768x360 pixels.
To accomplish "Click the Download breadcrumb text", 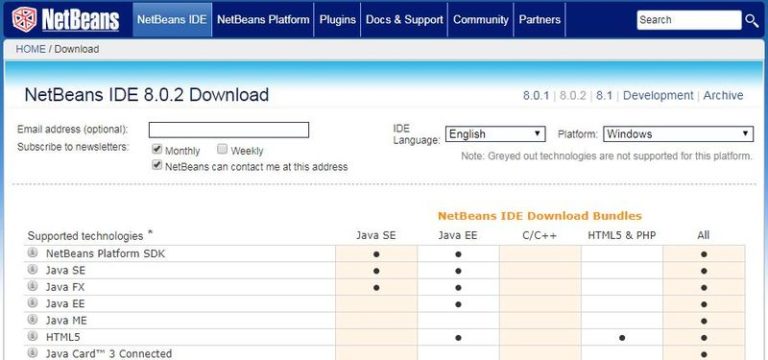I will [76, 49].
